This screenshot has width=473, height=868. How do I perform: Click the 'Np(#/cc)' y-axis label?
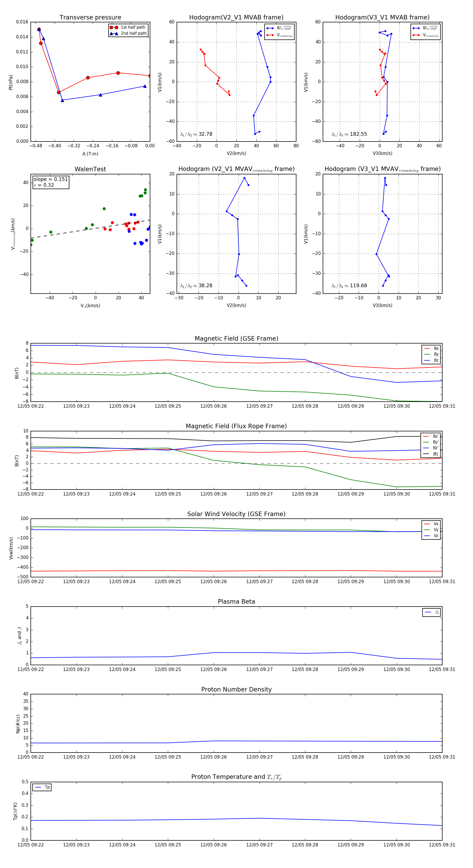tap(18, 723)
